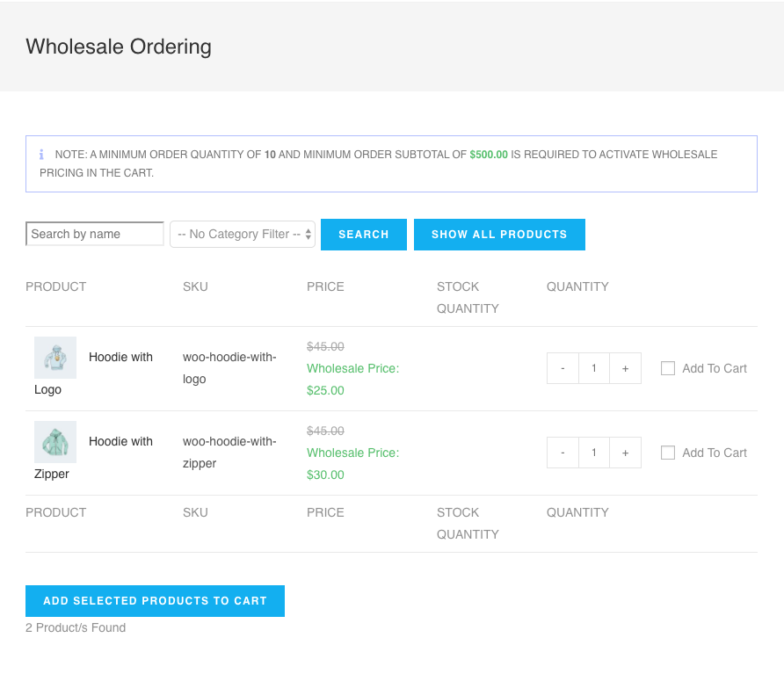Click Show All Products button

coord(499,235)
